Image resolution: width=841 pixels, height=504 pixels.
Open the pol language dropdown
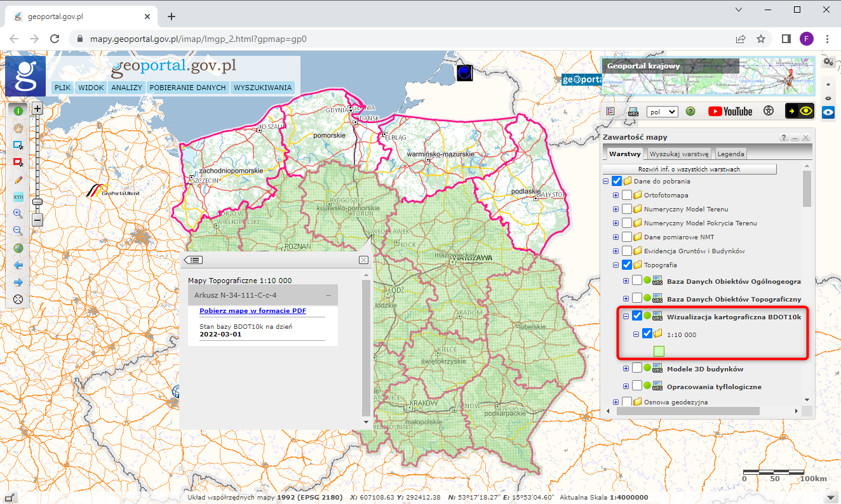662,111
